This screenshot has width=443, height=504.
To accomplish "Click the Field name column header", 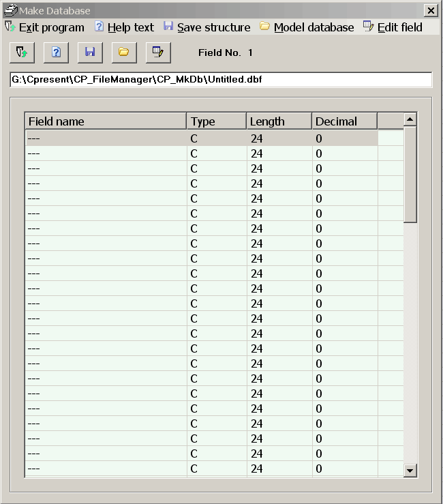I will click(106, 121).
